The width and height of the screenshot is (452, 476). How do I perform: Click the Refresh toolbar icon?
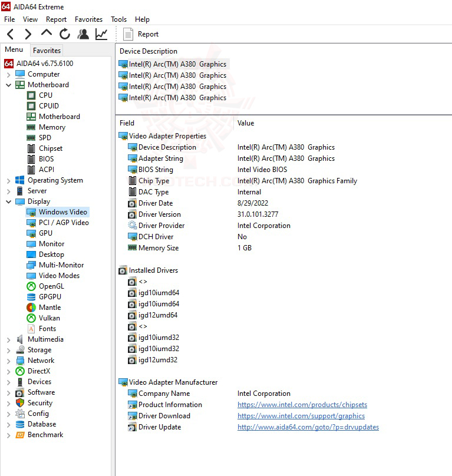65,34
